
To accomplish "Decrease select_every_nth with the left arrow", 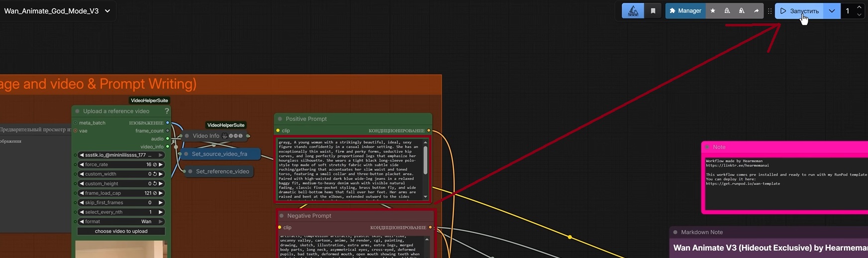I will [x=82, y=212].
